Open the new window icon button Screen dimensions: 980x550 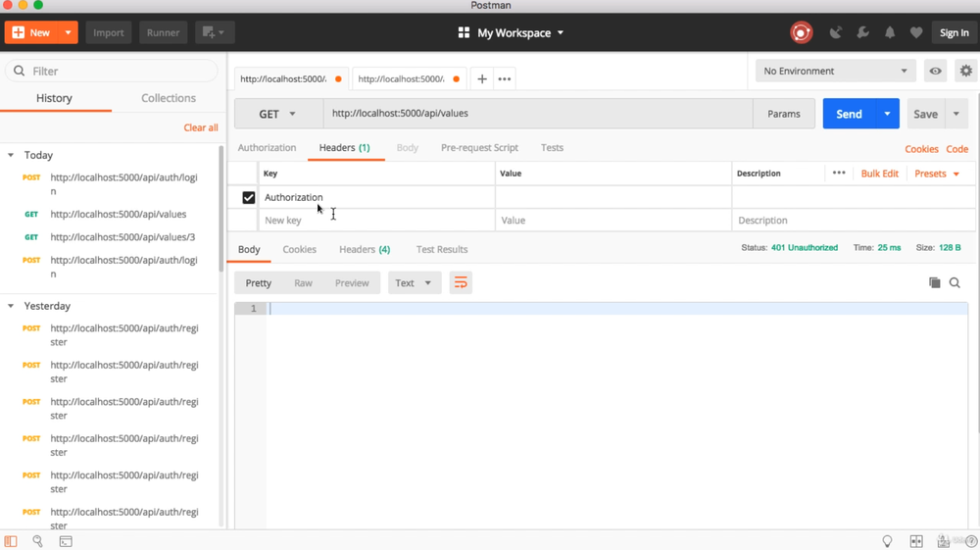click(214, 32)
